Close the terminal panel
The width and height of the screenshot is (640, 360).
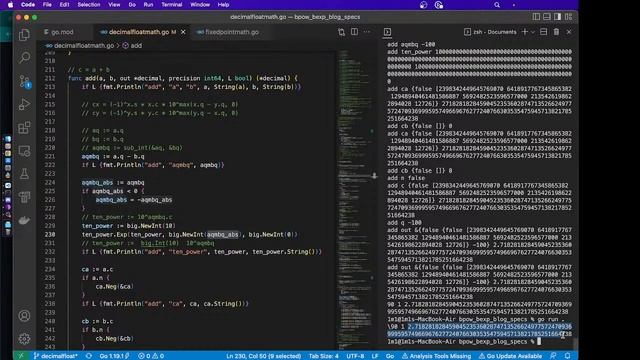tap(569, 32)
